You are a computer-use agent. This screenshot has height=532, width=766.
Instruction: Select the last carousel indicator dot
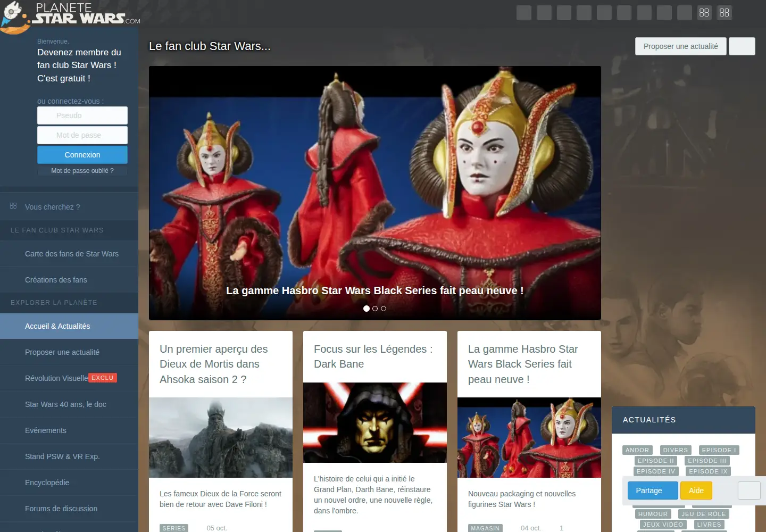tap(384, 309)
